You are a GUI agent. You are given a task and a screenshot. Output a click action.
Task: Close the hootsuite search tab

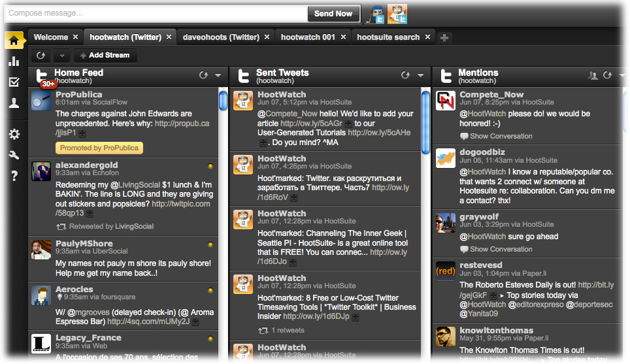pos(427,37)
